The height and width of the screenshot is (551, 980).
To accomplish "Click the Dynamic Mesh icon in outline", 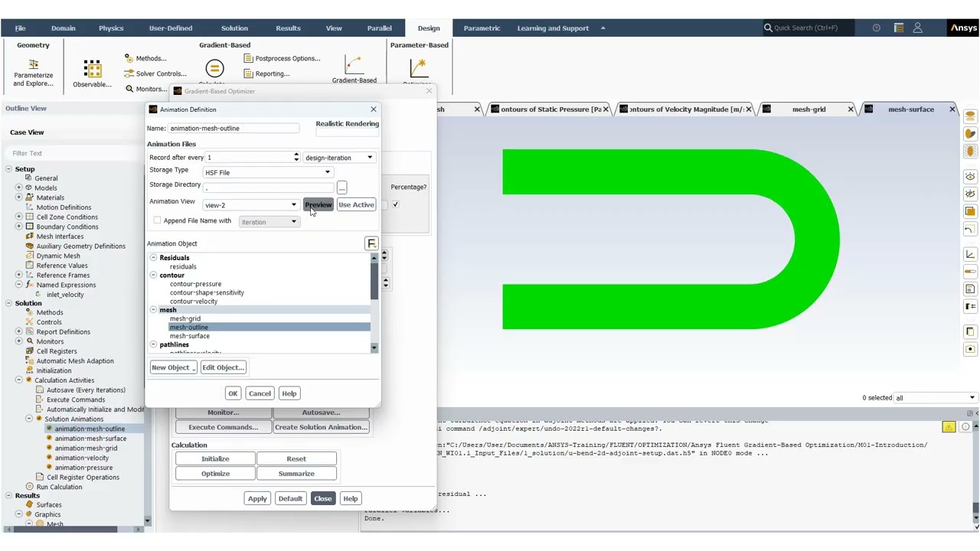I will [x=30, y=256].
